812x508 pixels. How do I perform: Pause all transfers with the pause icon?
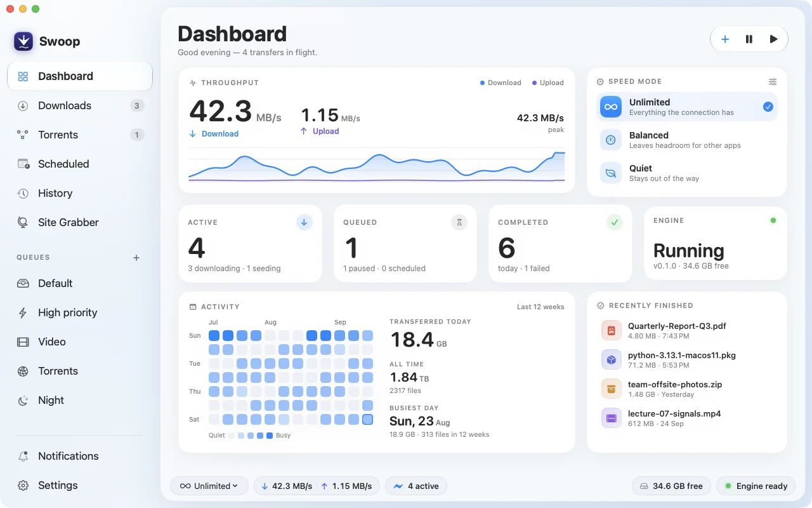pyautogui.click(x=749, y=39)
